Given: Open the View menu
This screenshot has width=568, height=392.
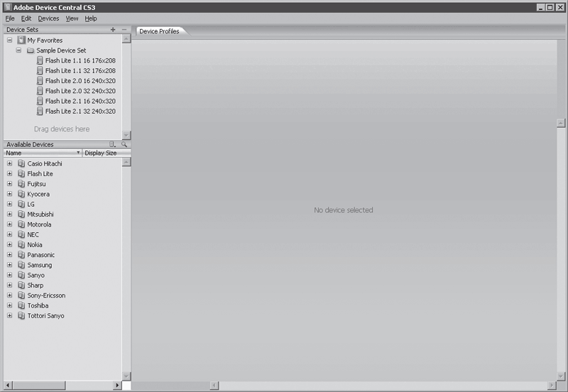Looking at the screenshot, I should tap(72, 18).
